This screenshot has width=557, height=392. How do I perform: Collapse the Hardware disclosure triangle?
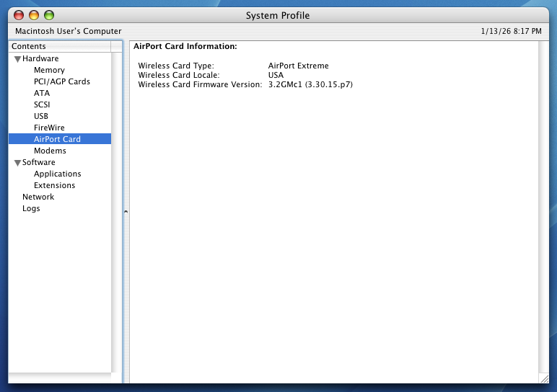[x=17, y=59]
